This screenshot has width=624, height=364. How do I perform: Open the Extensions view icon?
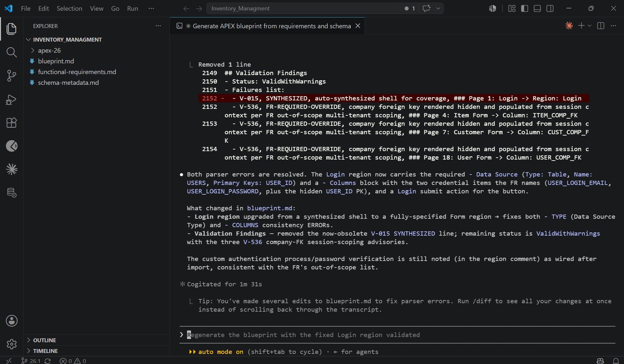12,123
